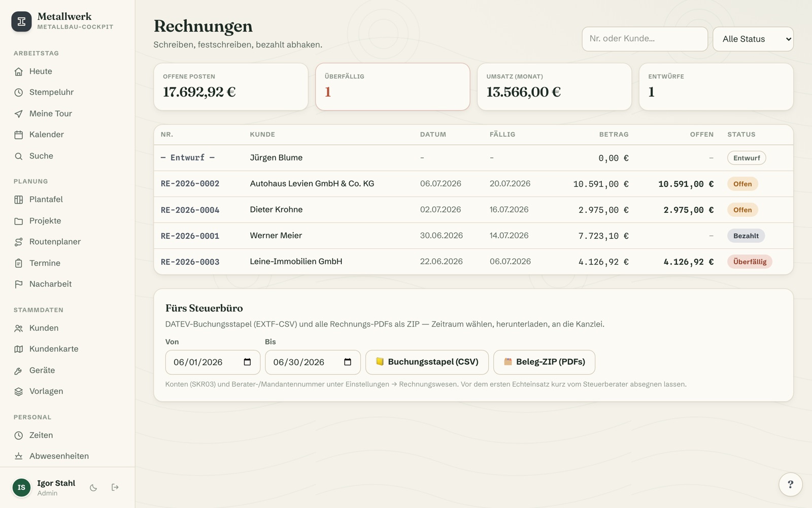The width and height of the screenshot is (812, 508).
Task: Click the Geräte wrench icon
Action: coord(19,371)
